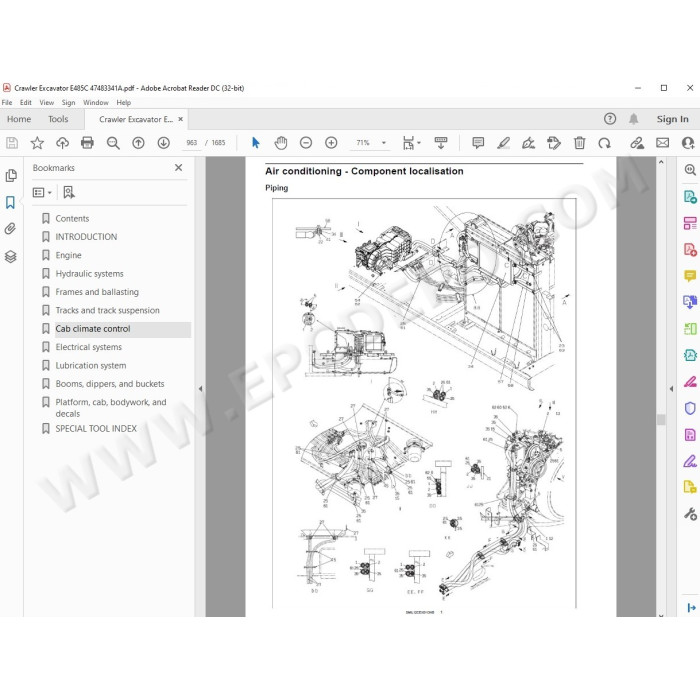Click the page number field
This screenshot has height=700, width=700.
click(x=192, y=143)
